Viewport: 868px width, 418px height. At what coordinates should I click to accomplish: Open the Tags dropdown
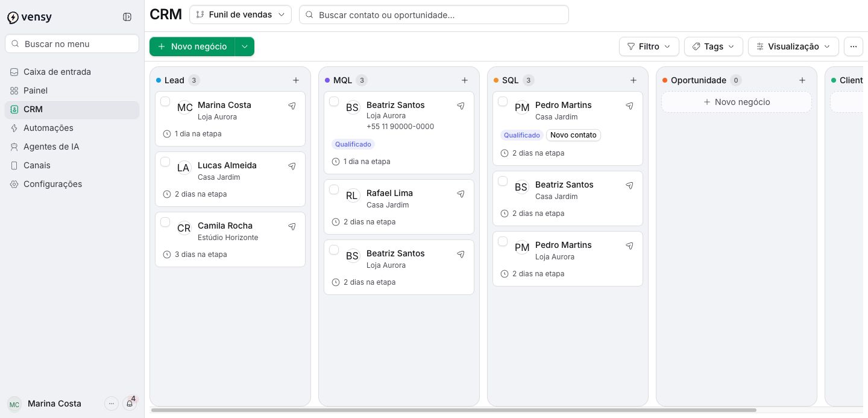pos(714,46)
